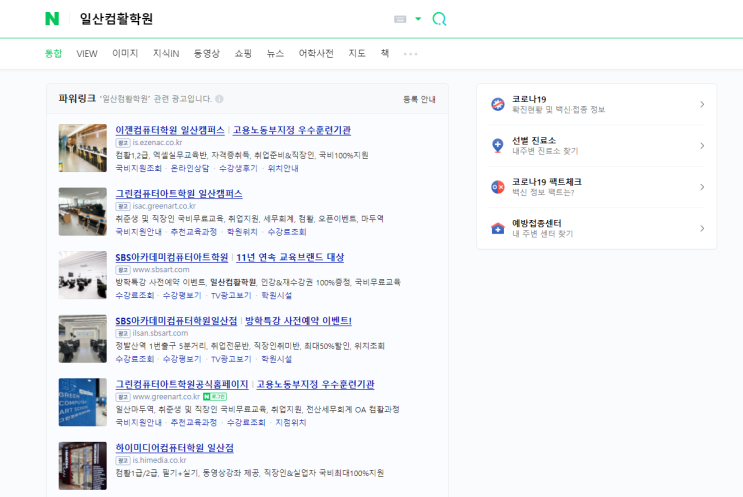Switch to the 이미지 tab
Viewport: 743px width, 497px height.
[x=125, y=54]
